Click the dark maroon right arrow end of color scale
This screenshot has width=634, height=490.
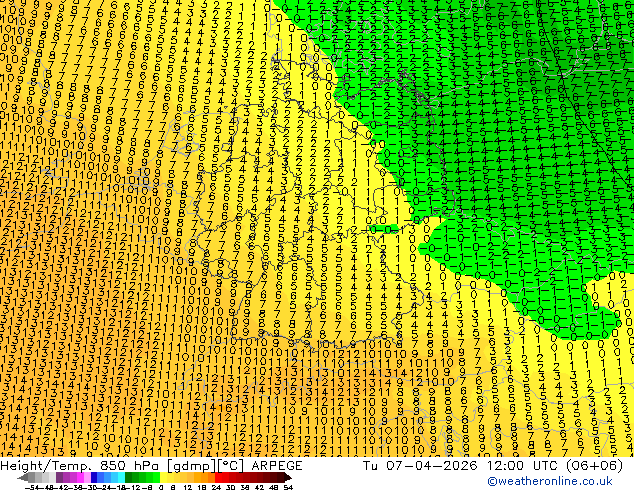tap(288, 477)
